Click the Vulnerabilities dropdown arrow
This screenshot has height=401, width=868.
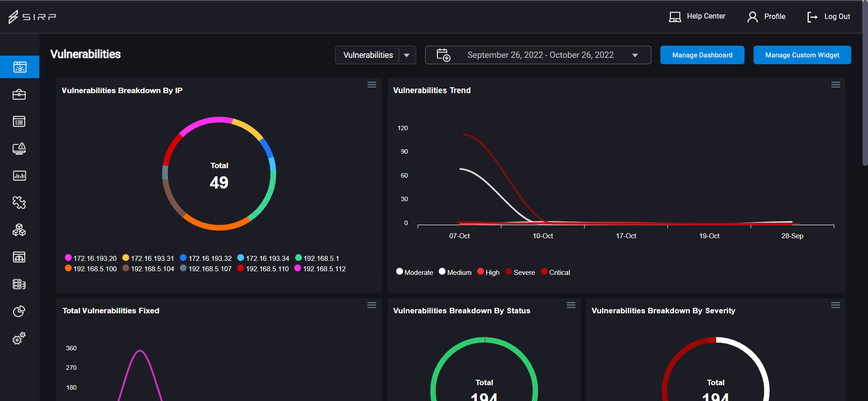(x=407, y=55)
